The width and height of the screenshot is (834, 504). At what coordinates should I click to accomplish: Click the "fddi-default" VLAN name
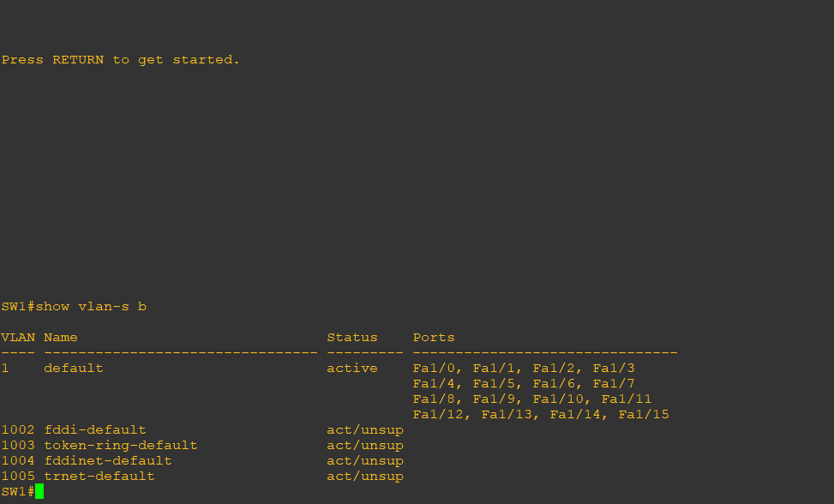click(x=95, y=429)
